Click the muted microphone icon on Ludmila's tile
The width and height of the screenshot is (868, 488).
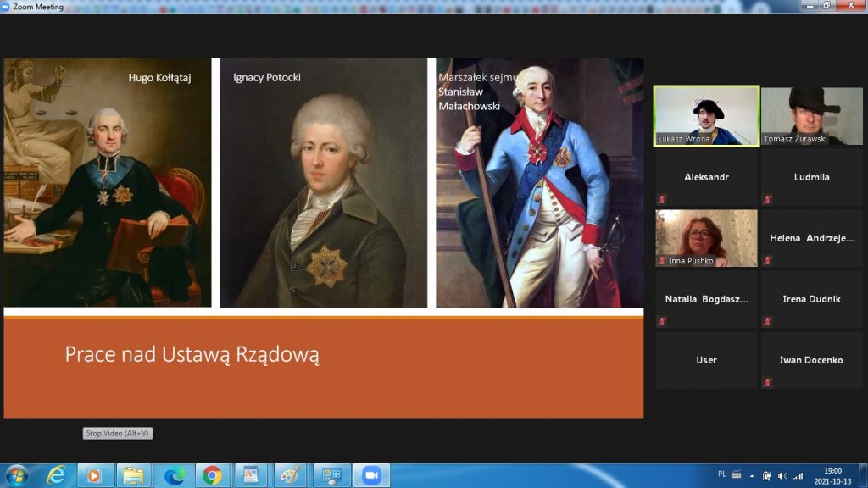(767, 199)
